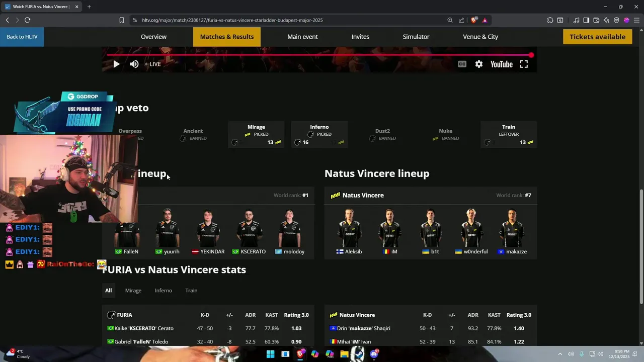Open File Explorer in taskbar

(344, 354)
